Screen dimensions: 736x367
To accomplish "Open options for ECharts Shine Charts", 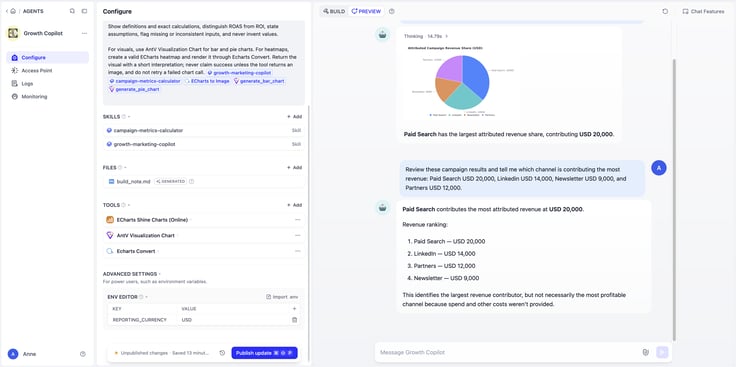I will [298, 220].
